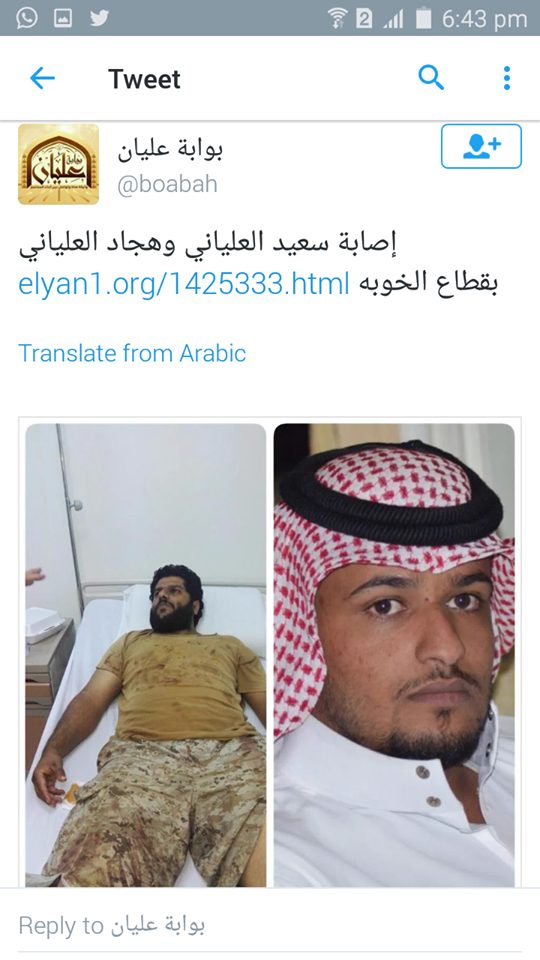
Task: Tap the gallery image notification icon
Action: click(x=63, y=18)
